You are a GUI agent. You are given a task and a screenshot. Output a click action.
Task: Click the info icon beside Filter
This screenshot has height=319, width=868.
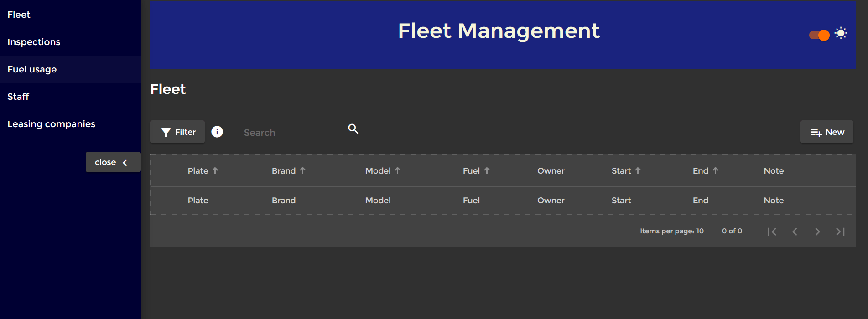[217, 132]
